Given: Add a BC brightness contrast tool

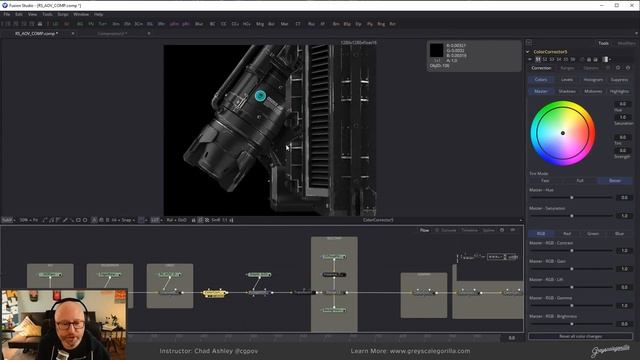Looking at the screenshot, I should pos(212,24).
